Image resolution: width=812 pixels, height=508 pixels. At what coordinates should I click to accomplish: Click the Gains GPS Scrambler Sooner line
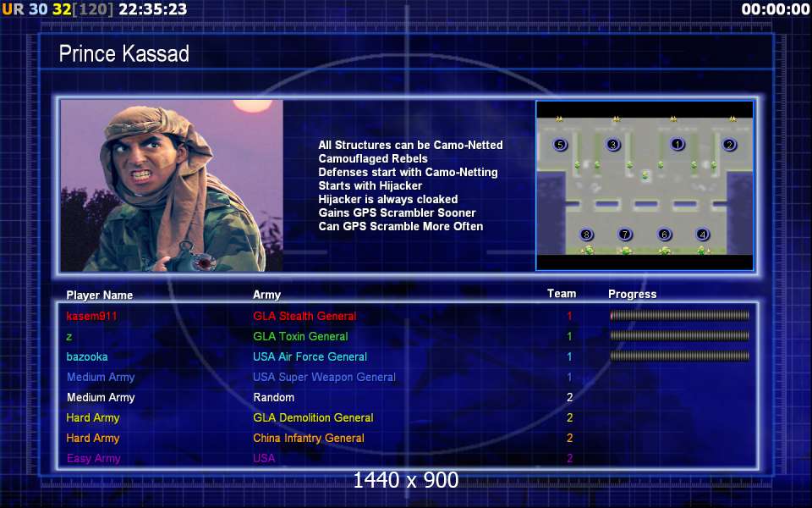click(398, 213)
